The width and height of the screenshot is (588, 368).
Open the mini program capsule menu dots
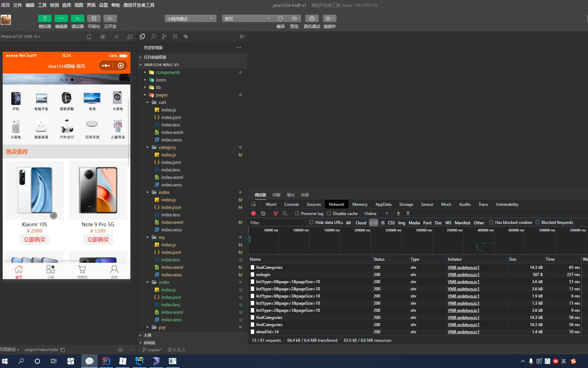click(106, 65)
